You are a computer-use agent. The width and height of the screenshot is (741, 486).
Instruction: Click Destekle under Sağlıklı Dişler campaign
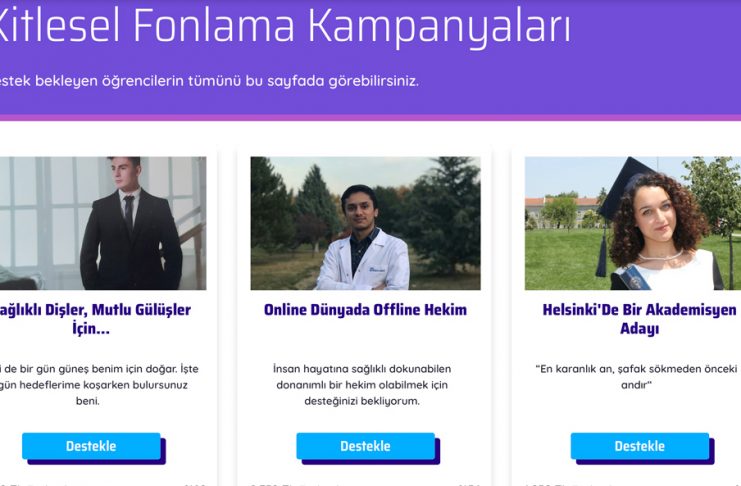coord(91,446)
